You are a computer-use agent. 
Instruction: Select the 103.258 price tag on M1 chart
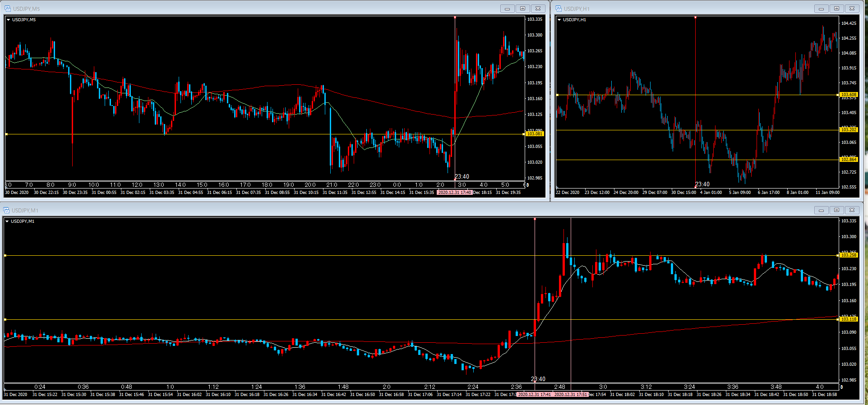click(x=848, y=255)
